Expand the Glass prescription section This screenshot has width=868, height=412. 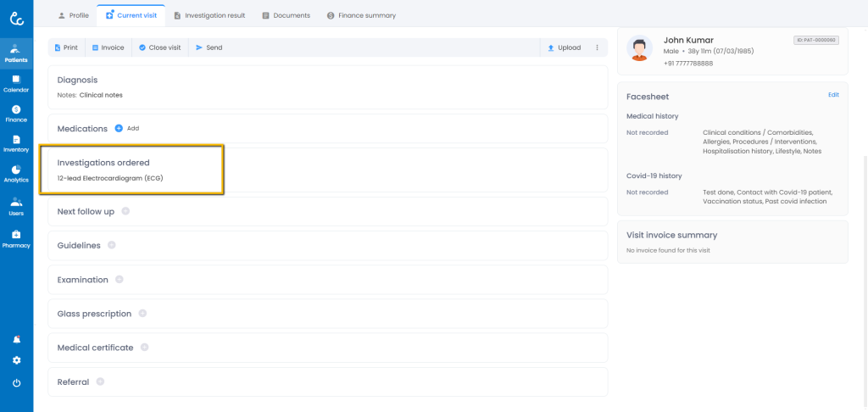click(142, 314)
